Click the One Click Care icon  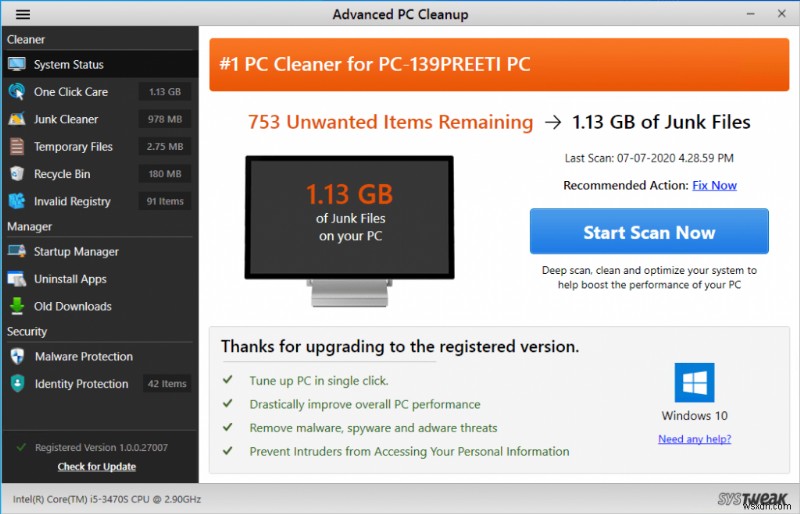[x=16, y=92]
